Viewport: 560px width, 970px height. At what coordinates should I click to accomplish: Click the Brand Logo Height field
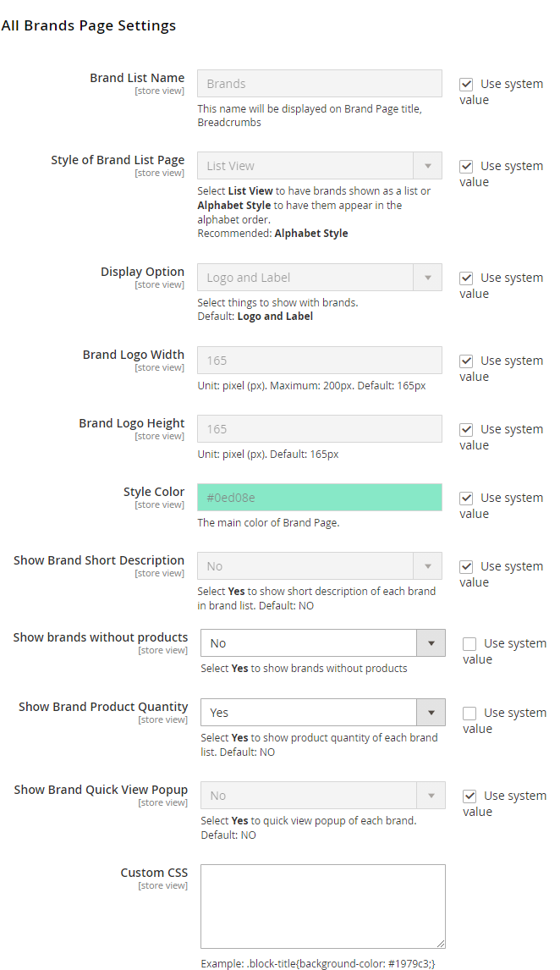[x=319, y=429]
